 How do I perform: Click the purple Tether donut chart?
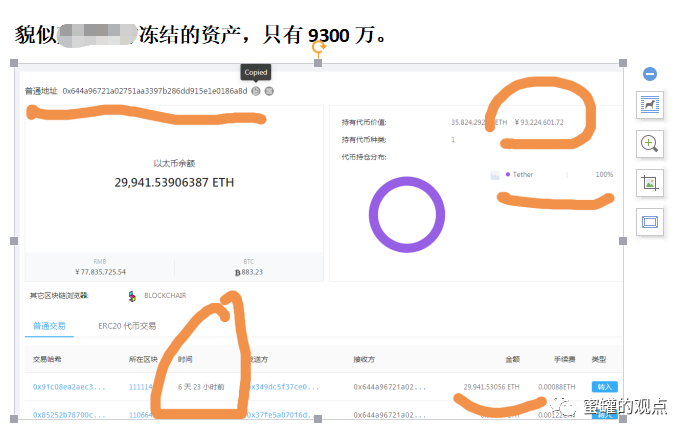(407, 215)
